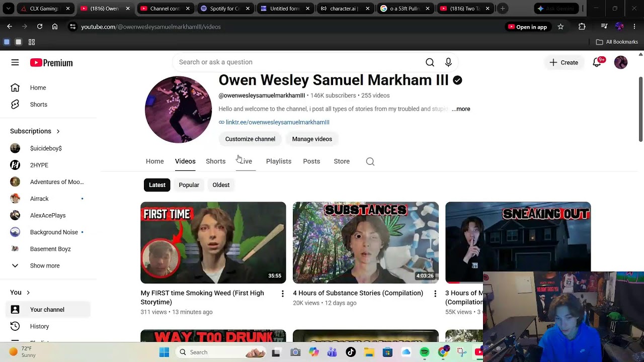Open All Bookmarks folder in the bookmarks bar
This screenshot has width=644, height=362.
[x=617, y=42]
